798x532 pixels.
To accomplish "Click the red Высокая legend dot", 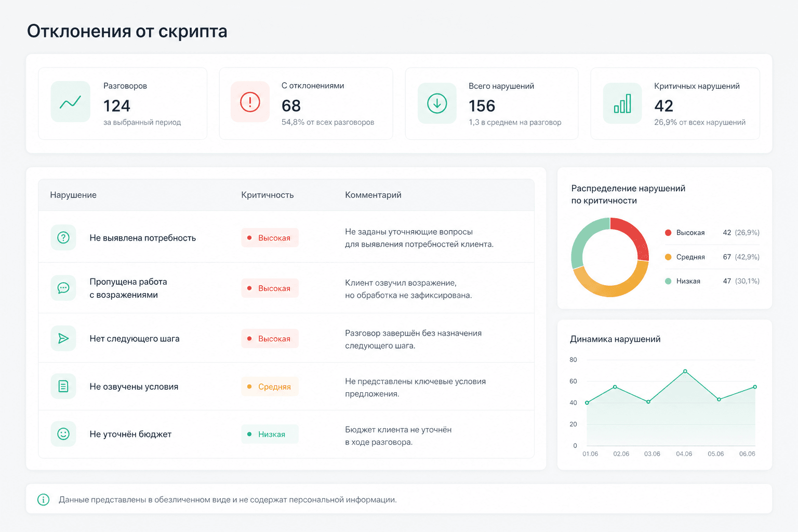I will (x=668, y=232).
